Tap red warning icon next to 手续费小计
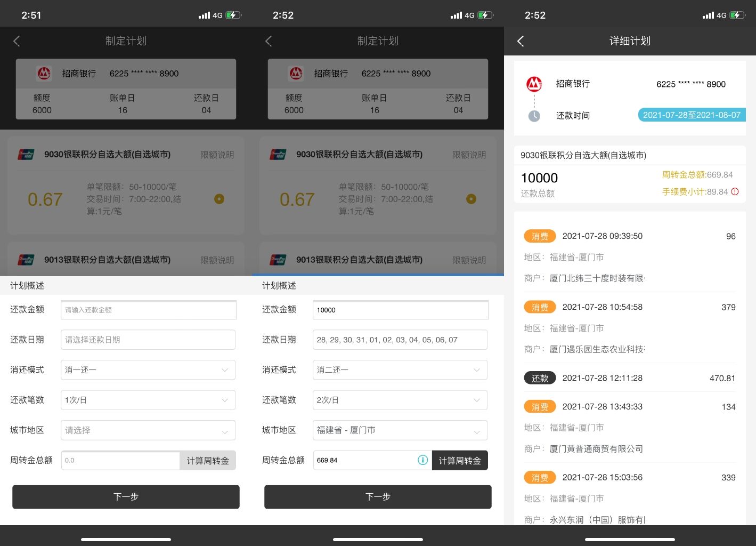 click(x=735, y=192)
